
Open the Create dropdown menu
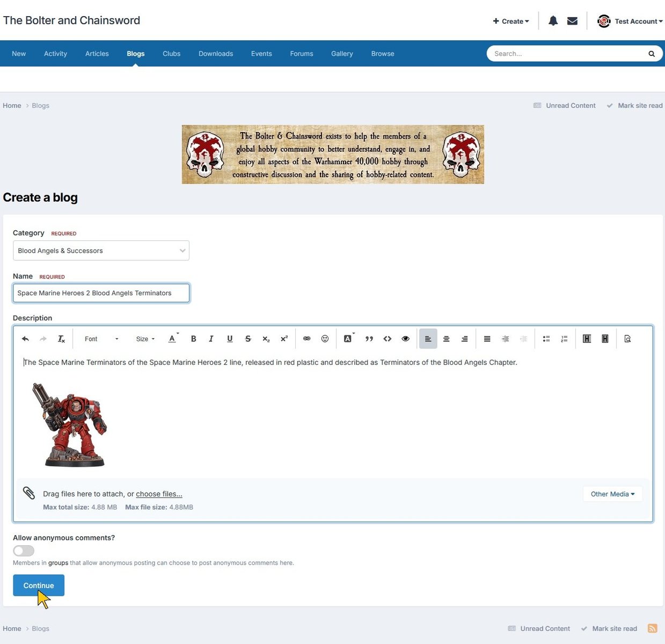tap(511, 21)
